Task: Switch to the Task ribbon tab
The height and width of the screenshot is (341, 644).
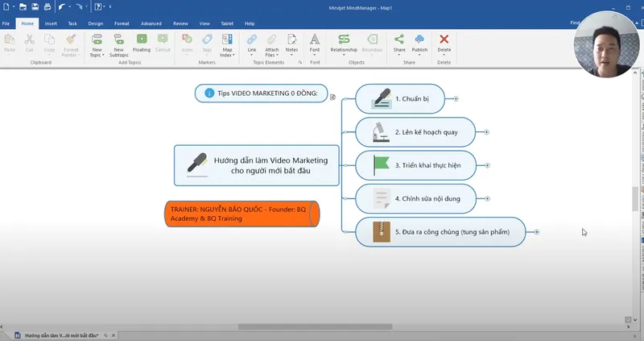Action: coord(72,23)
